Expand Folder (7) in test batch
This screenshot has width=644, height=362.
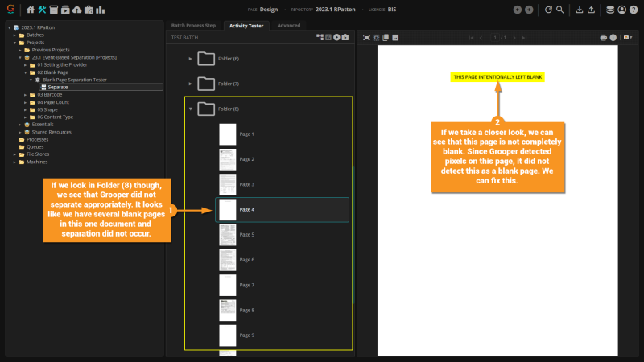pos(190,84)
